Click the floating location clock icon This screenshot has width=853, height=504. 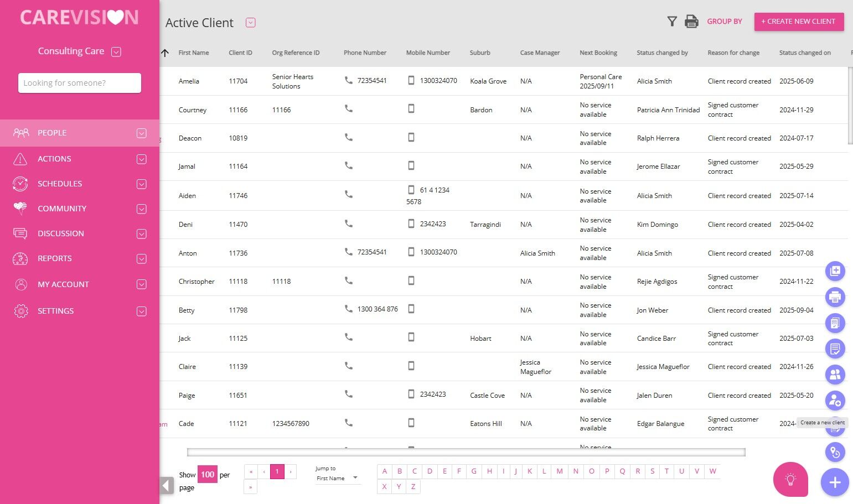[835, 453]
